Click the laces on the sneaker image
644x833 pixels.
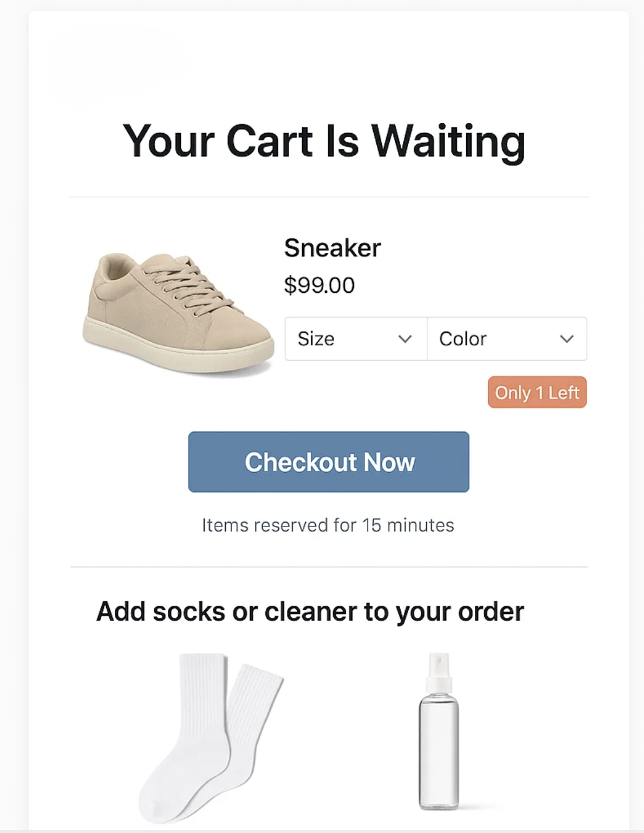tap(187, 281)
